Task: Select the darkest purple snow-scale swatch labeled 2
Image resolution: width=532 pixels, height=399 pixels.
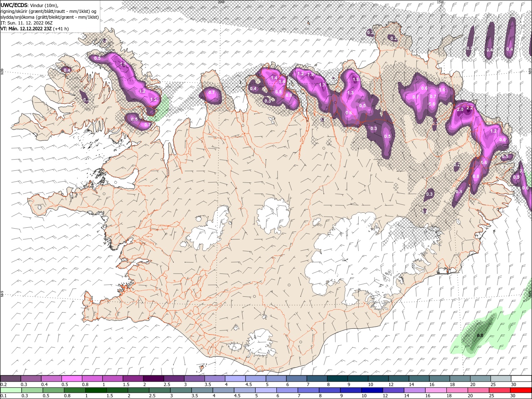Action: coord(153,378)
